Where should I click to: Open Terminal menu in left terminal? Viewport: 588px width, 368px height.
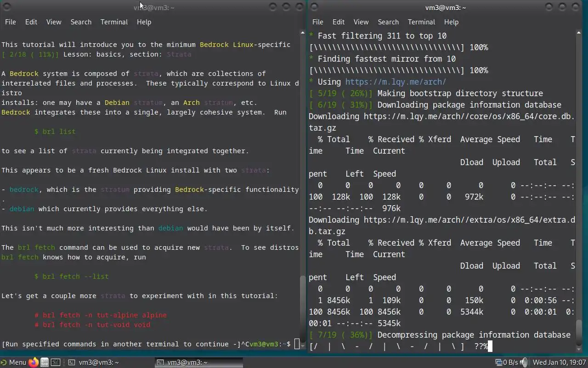point(114,22)
